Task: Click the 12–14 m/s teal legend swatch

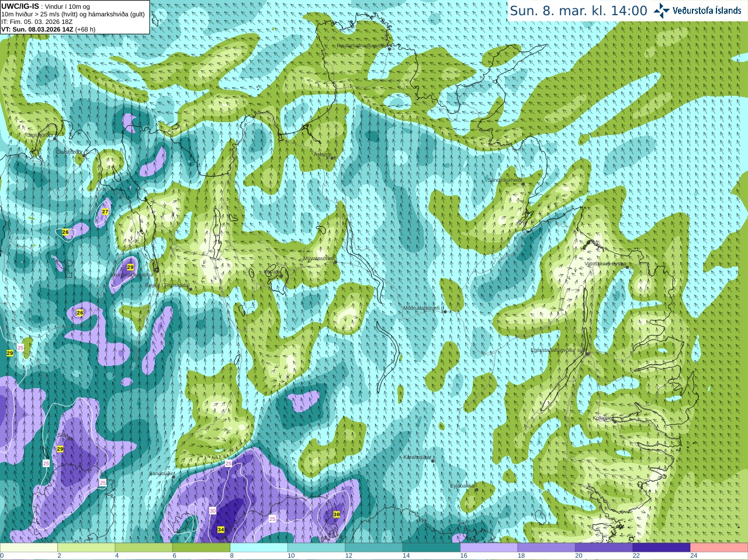Action: coord(374,548)
